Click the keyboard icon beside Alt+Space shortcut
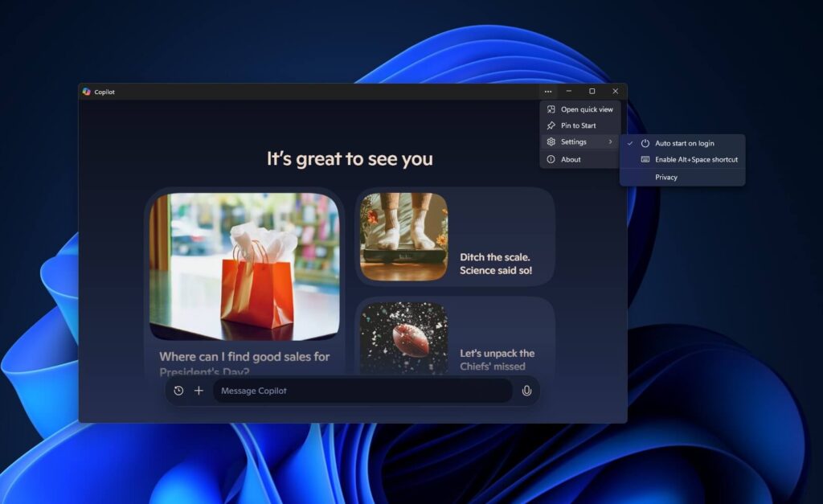The width and height of the screenshot is (823, 504). [646, 159]
